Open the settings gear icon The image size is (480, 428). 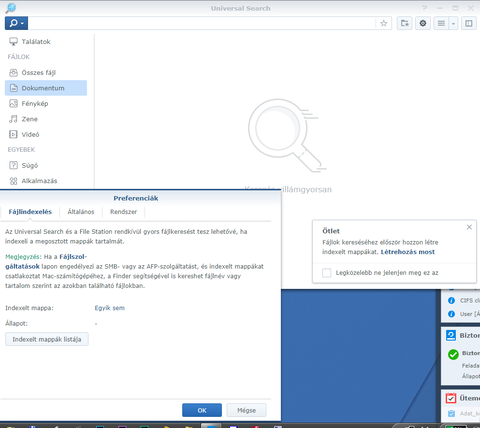coord(423,23)
